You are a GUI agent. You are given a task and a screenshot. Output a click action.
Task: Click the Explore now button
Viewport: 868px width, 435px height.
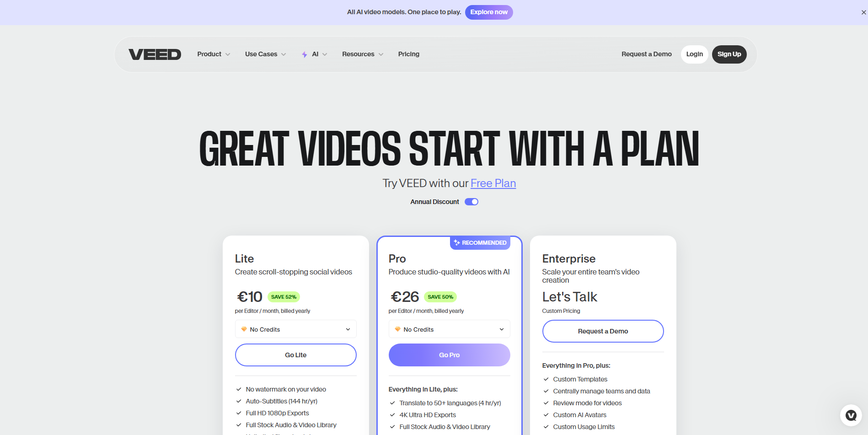point(489,12)
